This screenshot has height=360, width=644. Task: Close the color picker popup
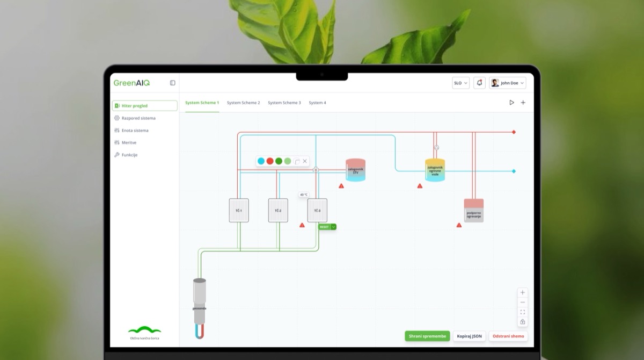pyautogui.click(x=305, y=161)
